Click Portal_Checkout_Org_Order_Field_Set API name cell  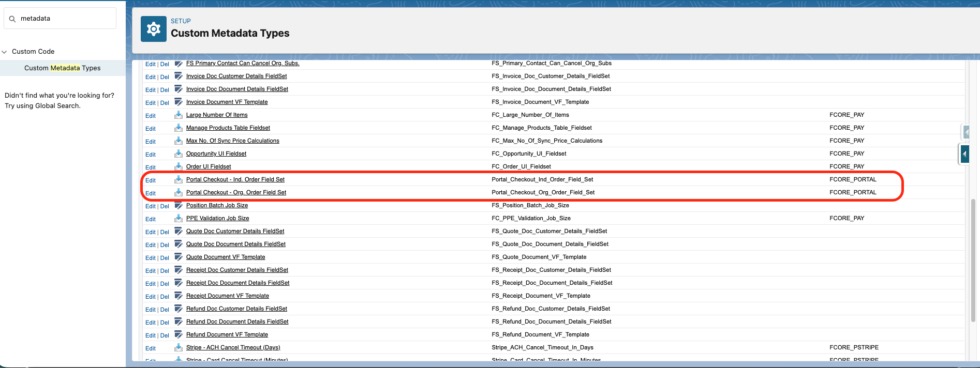click(543, 192)
